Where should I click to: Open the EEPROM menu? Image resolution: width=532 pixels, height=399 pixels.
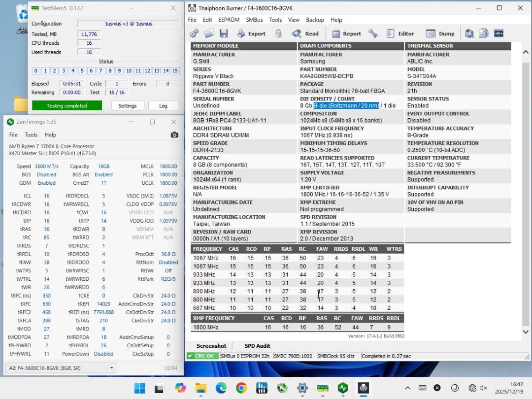229,20
